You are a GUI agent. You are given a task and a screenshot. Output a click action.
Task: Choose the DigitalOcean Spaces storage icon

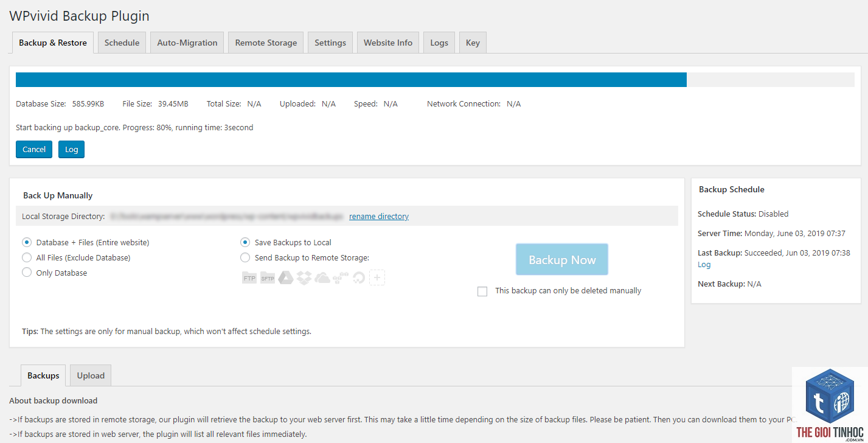pyautogui.click(x=359, y=278)
